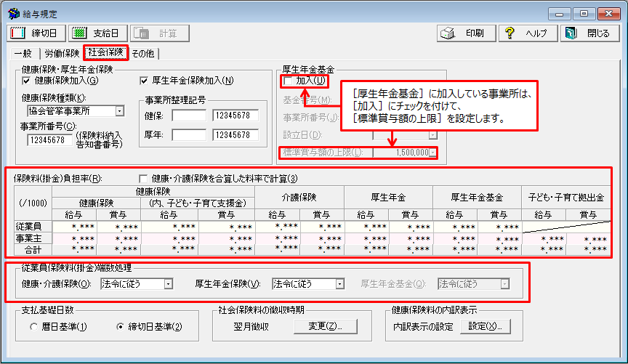Open ヘルプ with the question mark button
Screen dimensions: 628x364
528,33
